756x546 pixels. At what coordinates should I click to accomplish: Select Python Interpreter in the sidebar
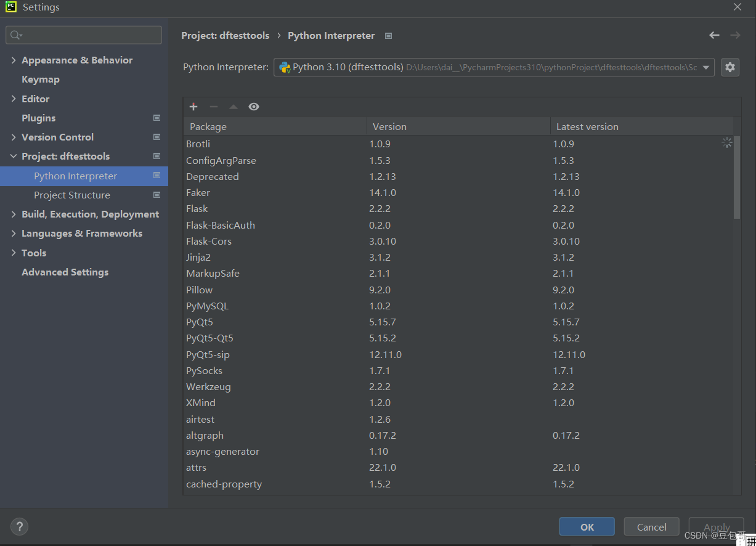(x=84, y=176)
